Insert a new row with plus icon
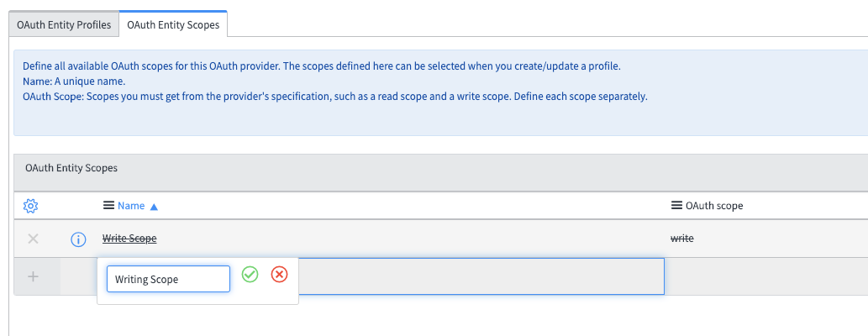This screenshot has height=336, width=868. point(34,276)
